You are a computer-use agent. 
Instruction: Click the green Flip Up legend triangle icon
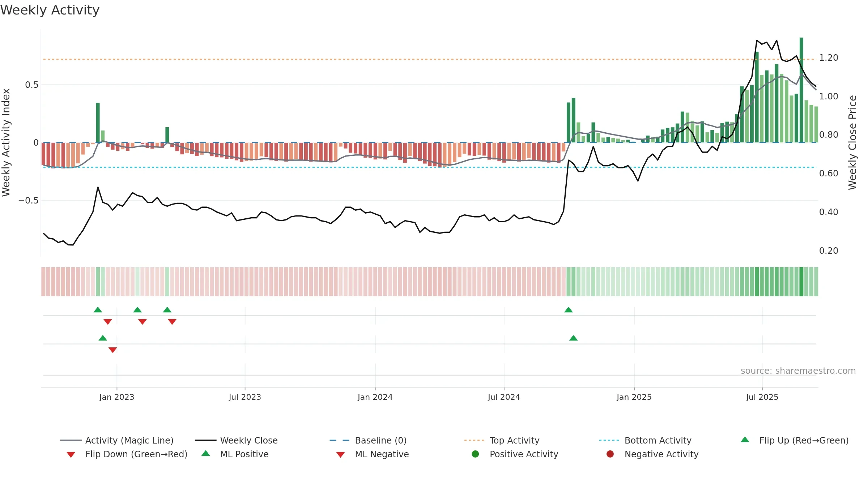pos(745,440)
